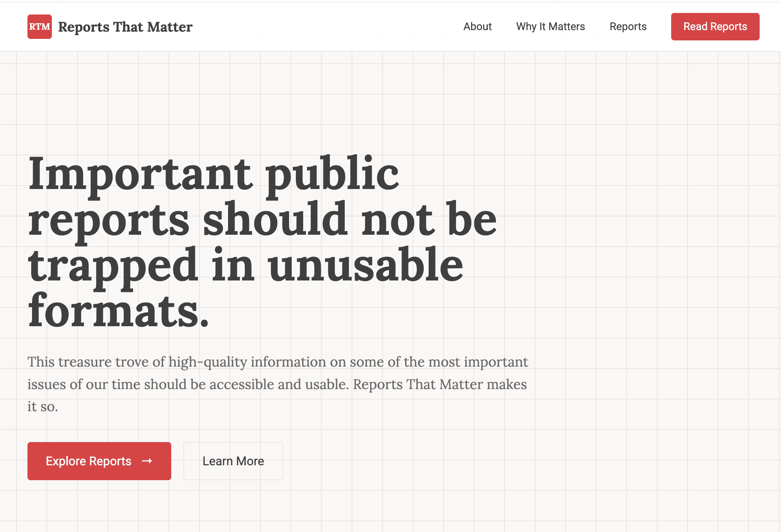
Task: Click the word 'unusable' in the headline
Action: [x=365, y=266]
